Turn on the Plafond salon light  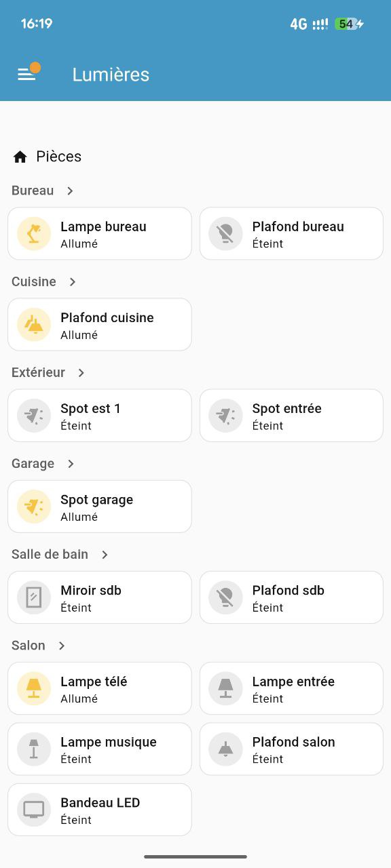point(291,749)
